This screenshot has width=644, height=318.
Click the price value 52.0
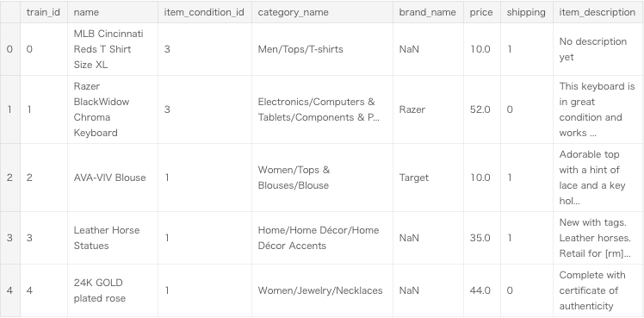click(482, 109)
